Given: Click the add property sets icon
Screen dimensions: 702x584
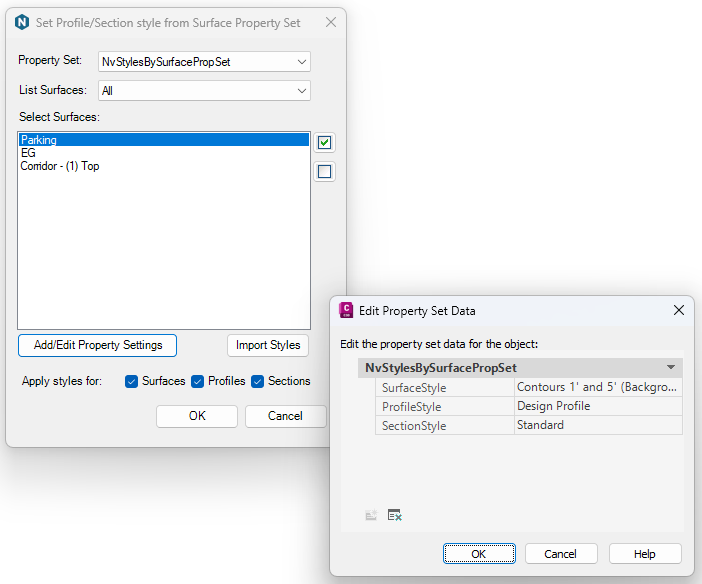Looking at the screenshot, I should (371, 515).
